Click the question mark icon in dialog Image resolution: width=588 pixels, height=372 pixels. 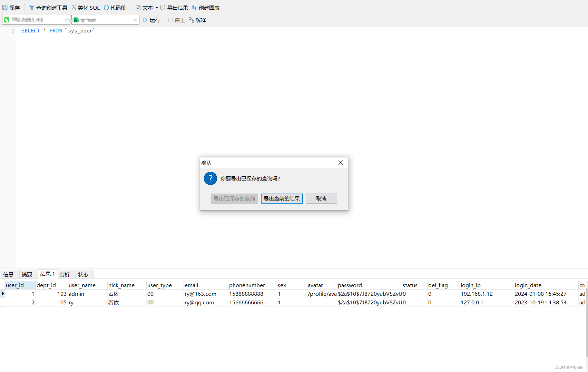click(x=210, y=178)
